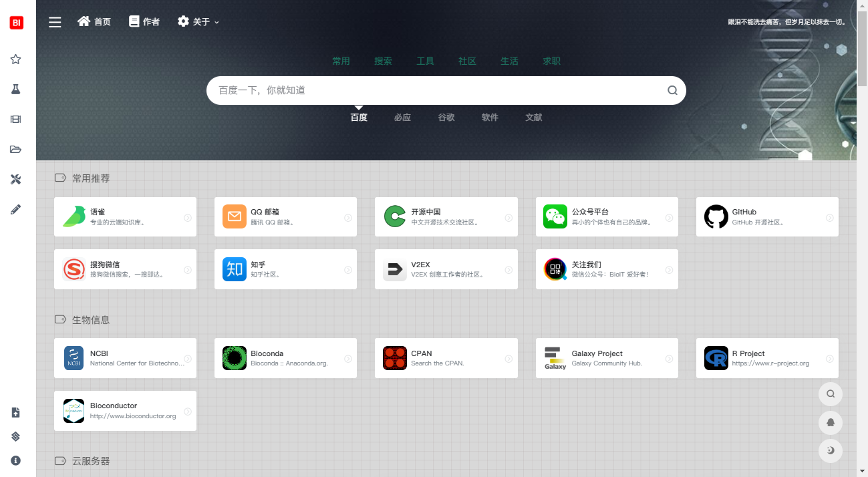Toggle night mode moon button

(x=831, y=450)
